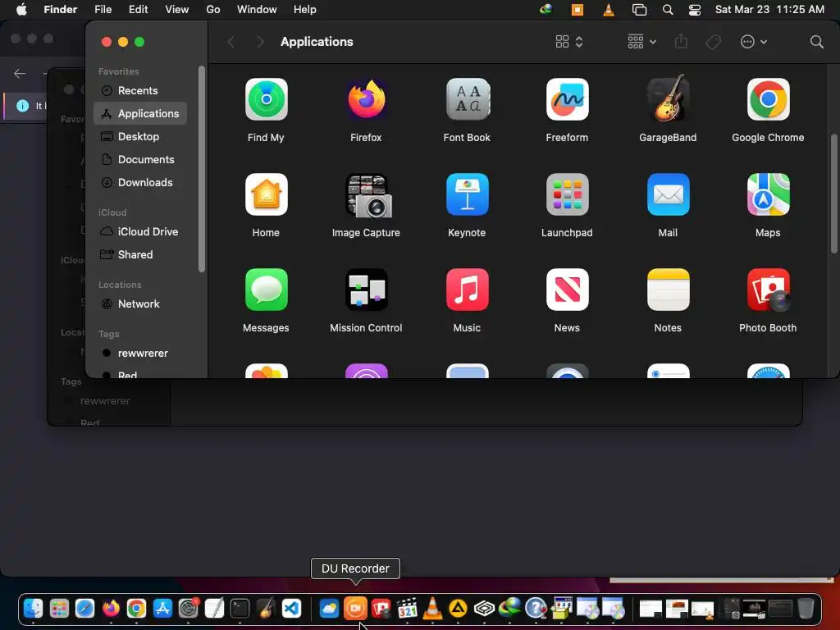The image size is (840, 630).
Task: Click the Spotlight search icon in menu bar
Action: (668, 10)
